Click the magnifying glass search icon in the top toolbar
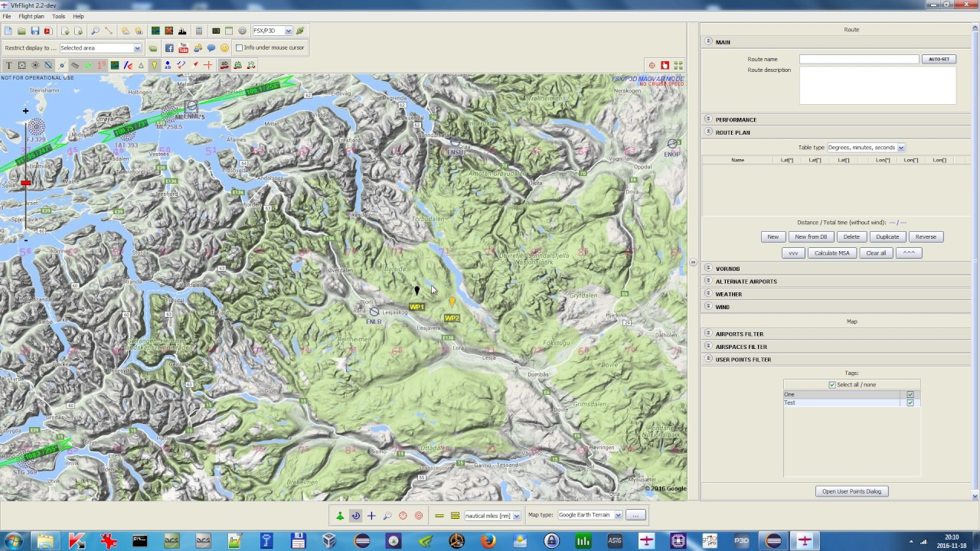Image resolution: width=980 pixels, height=551 pixels. click(95, 31)
